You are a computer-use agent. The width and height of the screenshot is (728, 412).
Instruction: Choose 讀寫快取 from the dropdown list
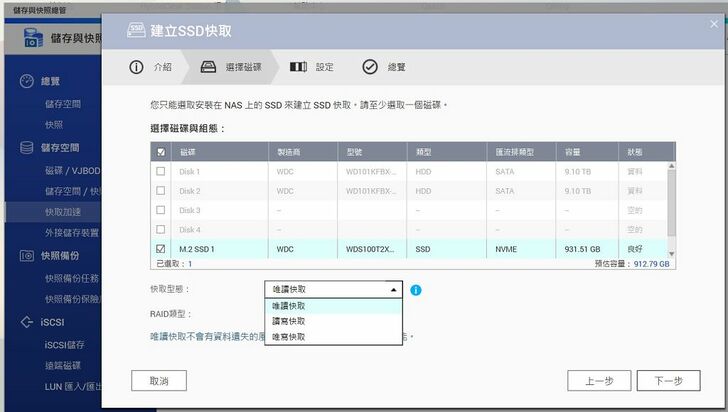pos(289,321)
